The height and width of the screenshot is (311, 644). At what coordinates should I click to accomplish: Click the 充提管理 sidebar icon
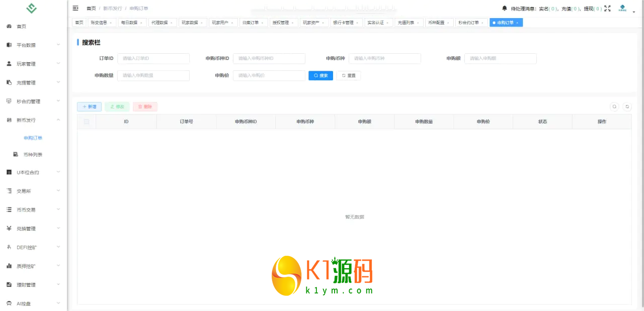[9, 82]
